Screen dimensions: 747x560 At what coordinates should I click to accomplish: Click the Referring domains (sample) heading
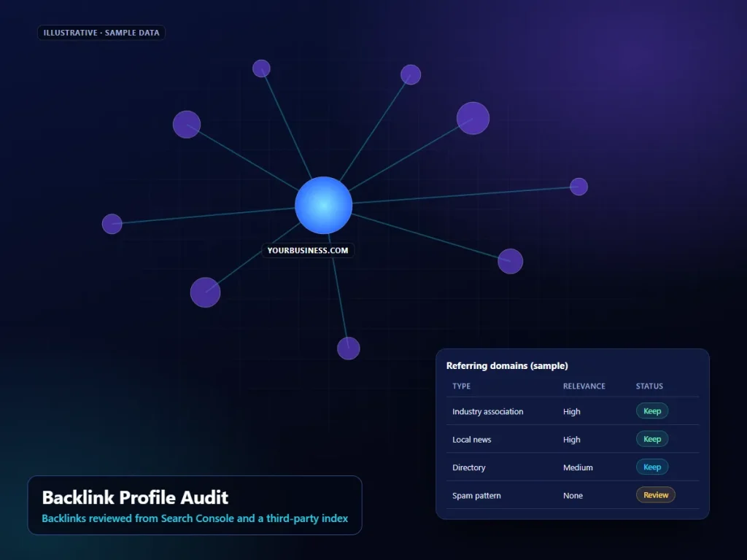(x=507, y=366)
